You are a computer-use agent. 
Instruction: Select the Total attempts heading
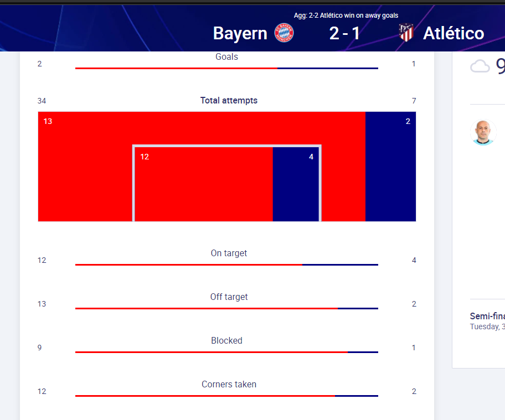tap(229, 100)
